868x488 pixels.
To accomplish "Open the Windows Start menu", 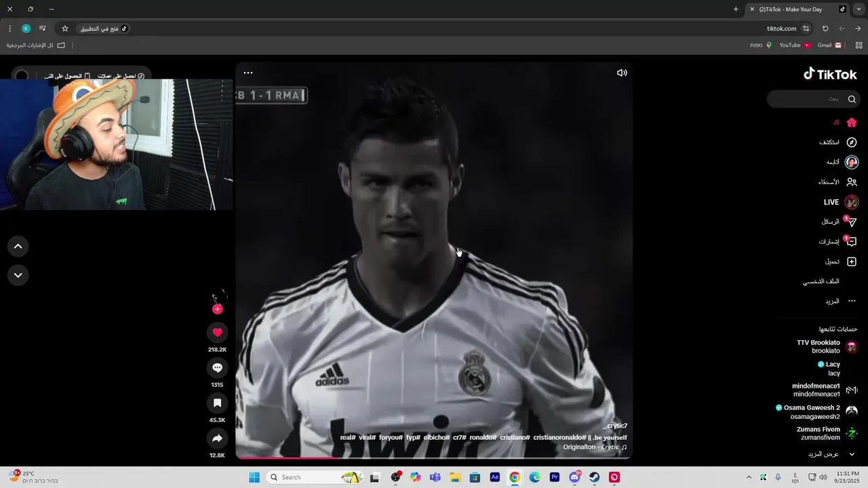I will tap(254, 477).
